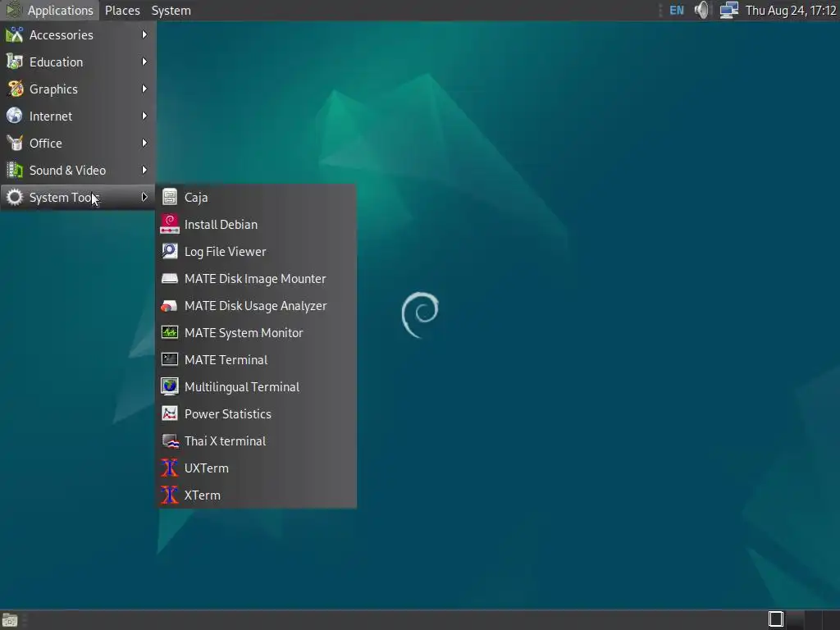Click the UXTerm X icon
Image resolution: width=840 pixels, height=630 pixels.
click(170, 468)
